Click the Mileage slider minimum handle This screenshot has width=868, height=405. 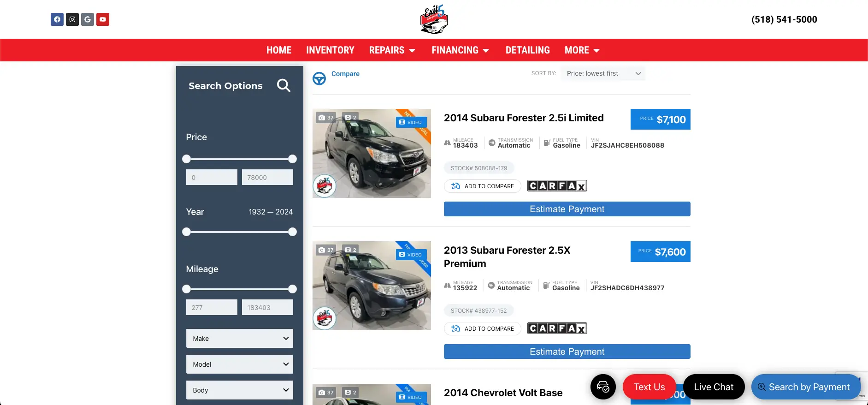click(x=186, y=289)
